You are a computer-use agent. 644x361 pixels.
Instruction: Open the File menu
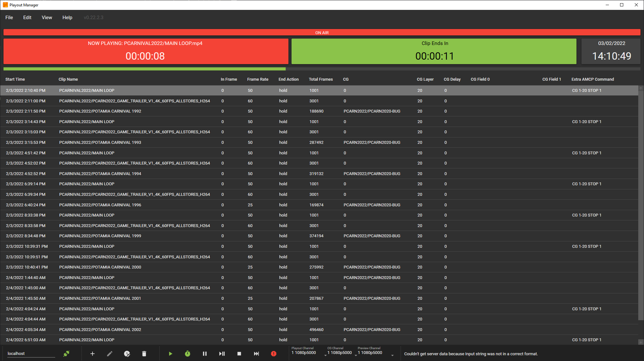point(9,18)
